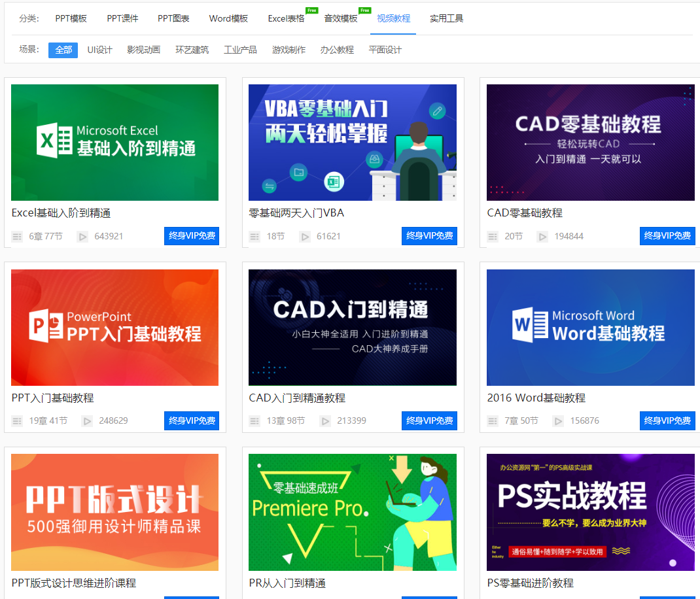
Task: Click the chapter list icon beside 18节
Action: [x=254, y=237]
